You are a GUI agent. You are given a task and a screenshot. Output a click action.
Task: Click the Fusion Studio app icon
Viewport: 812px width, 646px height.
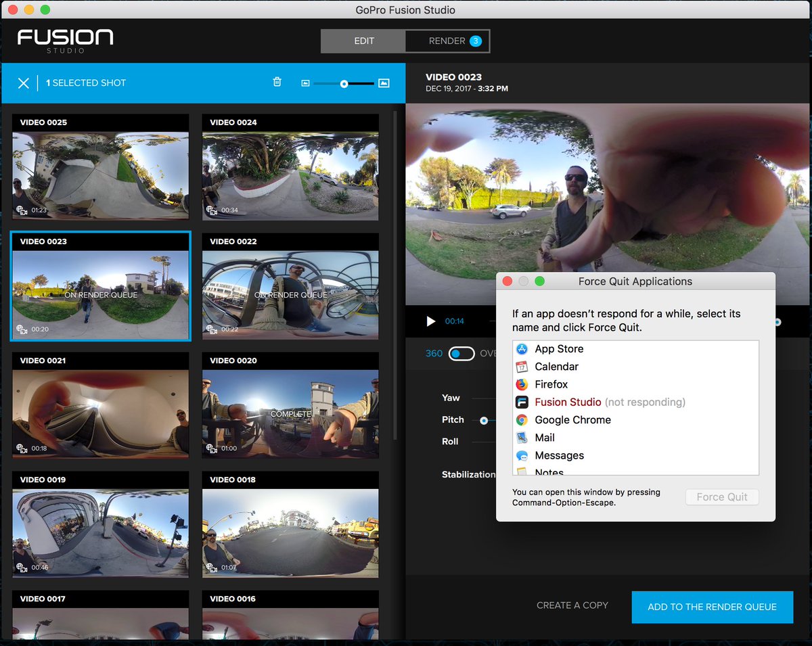[522, 402]
